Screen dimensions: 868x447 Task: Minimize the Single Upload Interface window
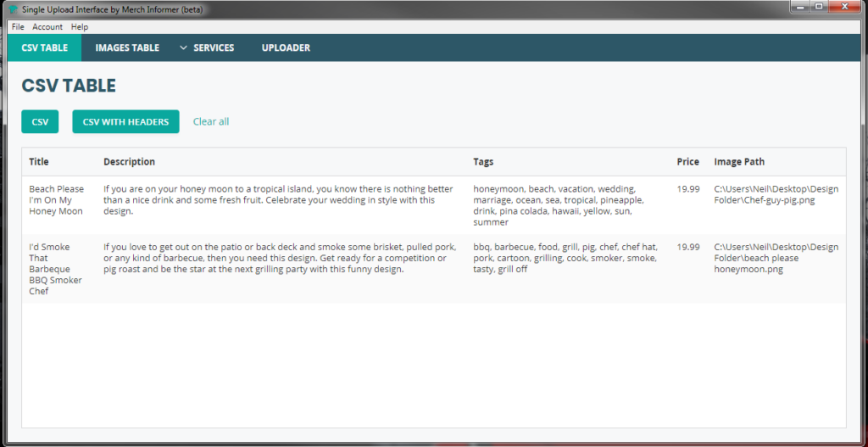coord(799,7)
